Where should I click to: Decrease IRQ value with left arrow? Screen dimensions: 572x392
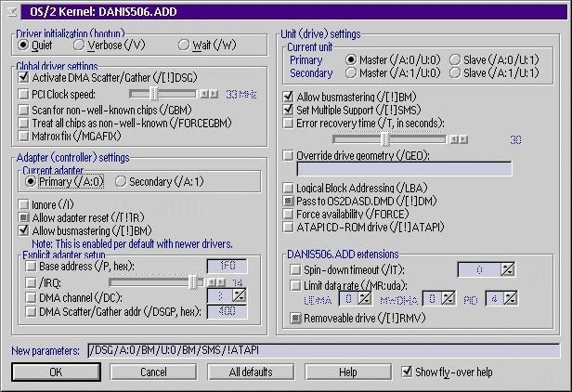212,282
